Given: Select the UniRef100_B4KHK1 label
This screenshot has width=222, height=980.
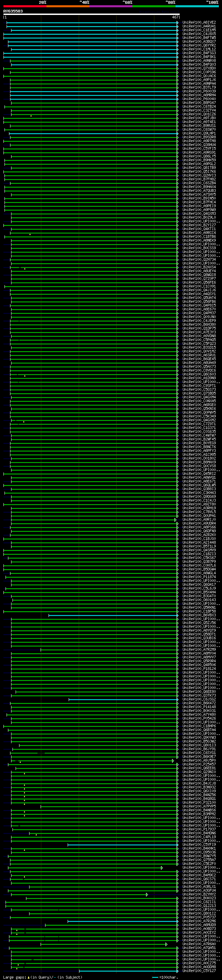Looking at the screenshot, I should [199, 848].
